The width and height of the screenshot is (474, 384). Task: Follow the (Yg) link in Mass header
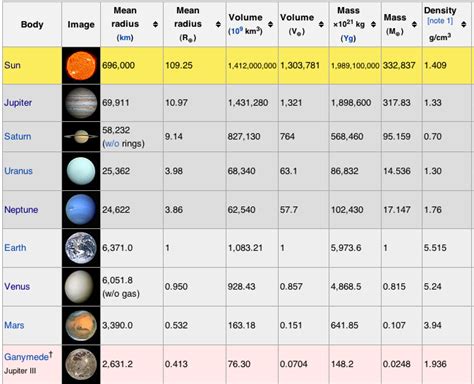click(x=348, y=38)
